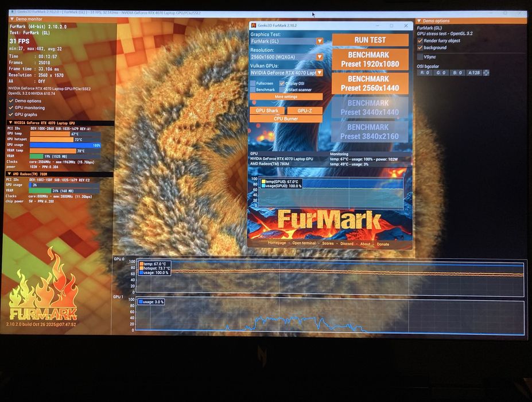Image resolution: width=532 pixels, height=402 pixels.
Task: Open the Resolution 2560x1600 dropdown
Action: click(x=286, y=57)
